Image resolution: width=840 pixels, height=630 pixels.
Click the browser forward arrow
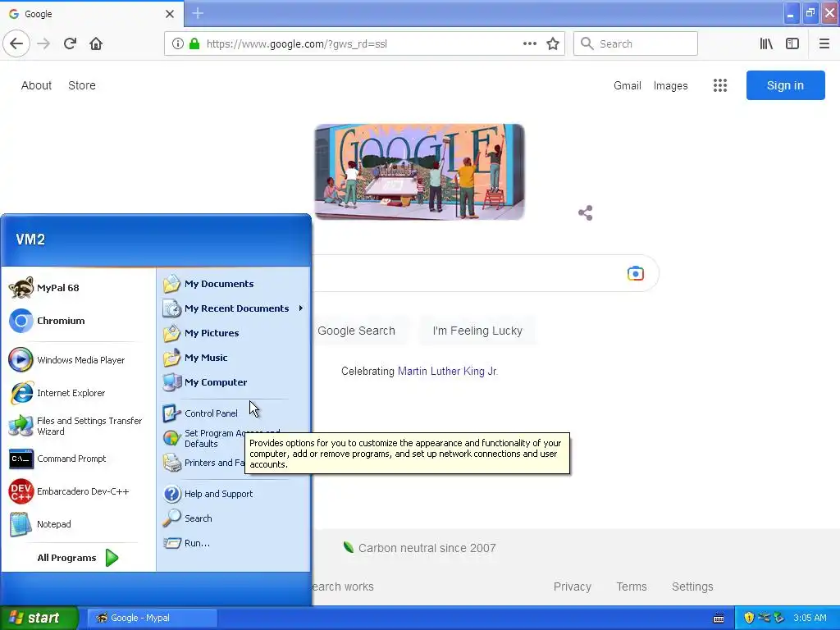[43, 43]
